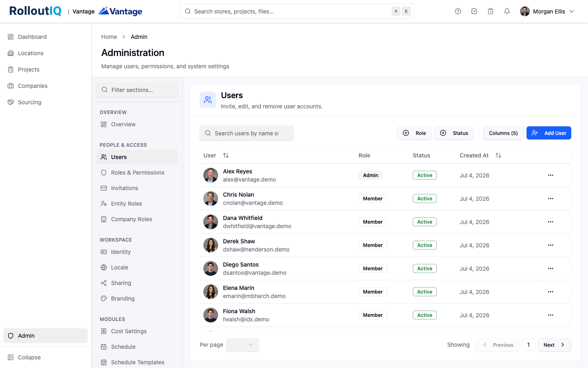Click the name Fiona Walsh
588x368 pixels.
239,311
